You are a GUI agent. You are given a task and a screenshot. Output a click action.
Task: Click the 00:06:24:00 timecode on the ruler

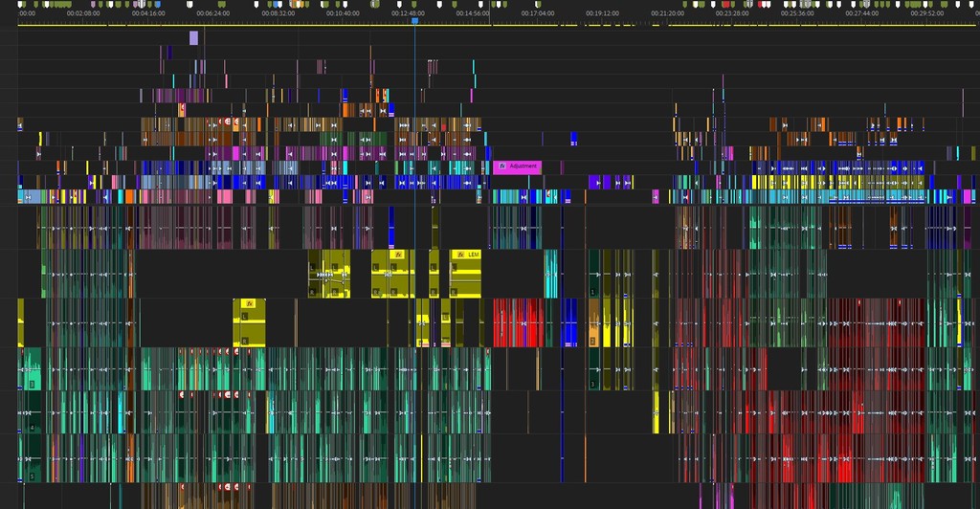click(x=213, y=13)
